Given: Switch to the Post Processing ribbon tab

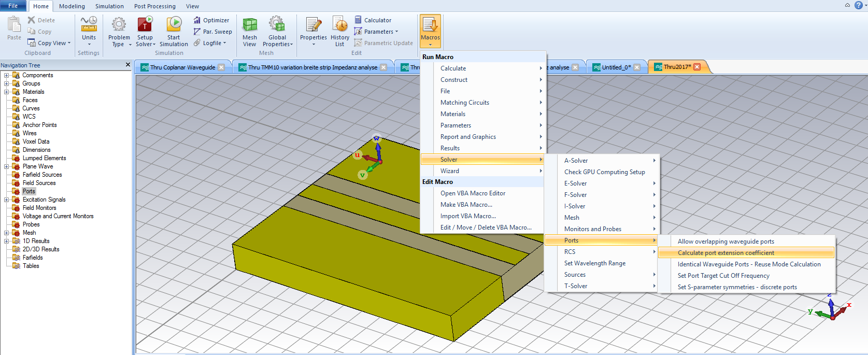Looking at the screenshot, I should [x=155, y=6].
